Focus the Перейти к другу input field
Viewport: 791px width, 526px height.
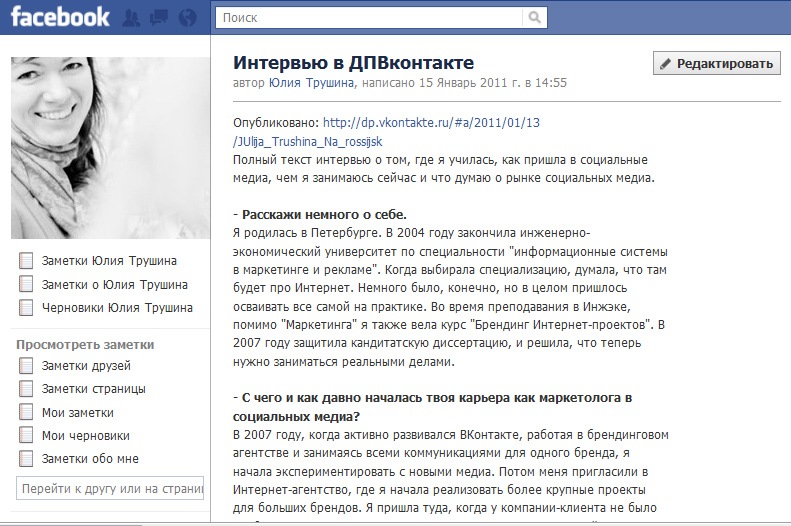110,488
